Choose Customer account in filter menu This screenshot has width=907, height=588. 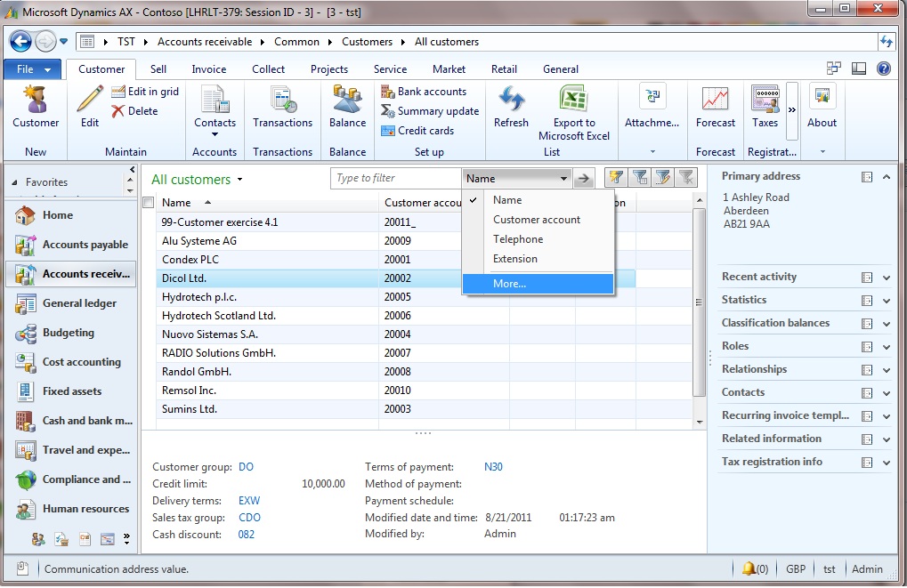point(538,220)
